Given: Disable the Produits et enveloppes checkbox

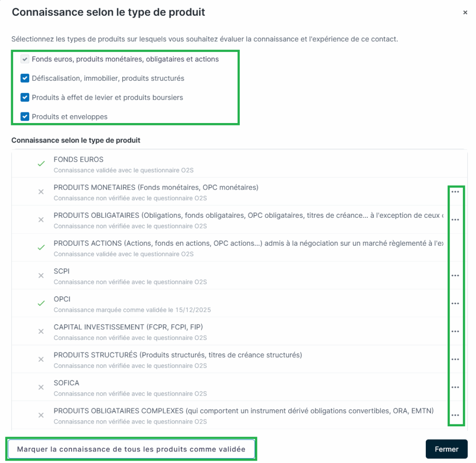Looking at the screenshot, I should [x=25, y=117].
